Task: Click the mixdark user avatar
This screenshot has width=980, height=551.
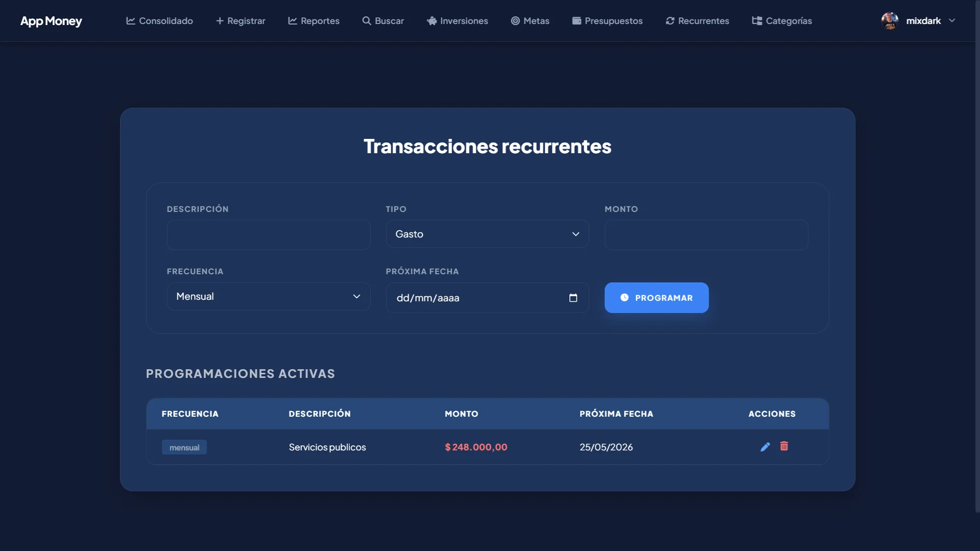Action: (x=890, y=21)
